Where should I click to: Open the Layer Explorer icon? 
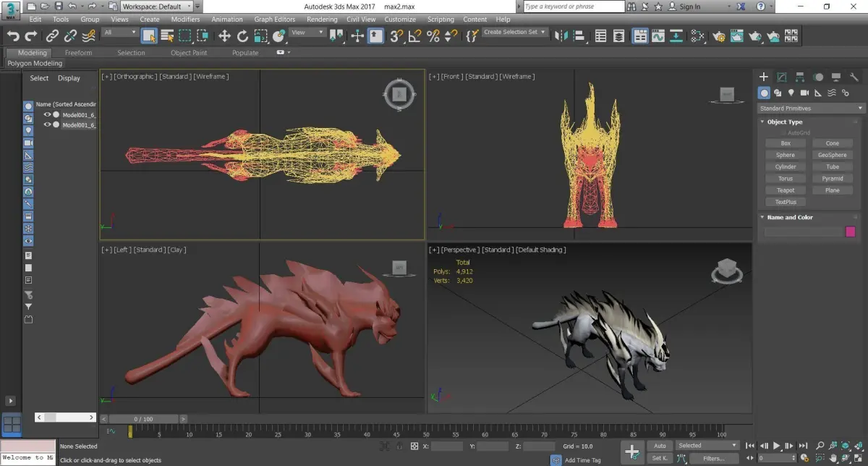click(x=619, y=35)
